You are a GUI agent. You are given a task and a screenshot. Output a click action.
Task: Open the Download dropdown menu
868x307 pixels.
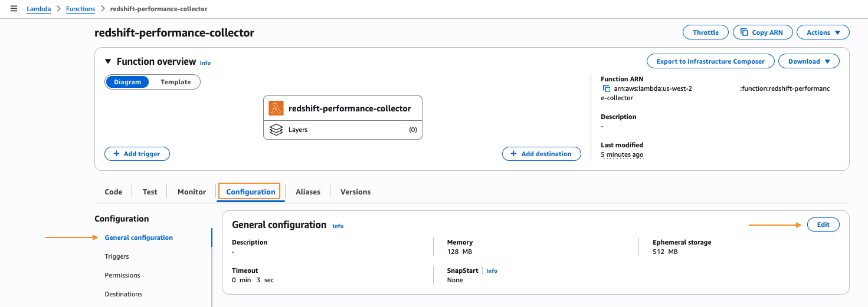[809, 61]
